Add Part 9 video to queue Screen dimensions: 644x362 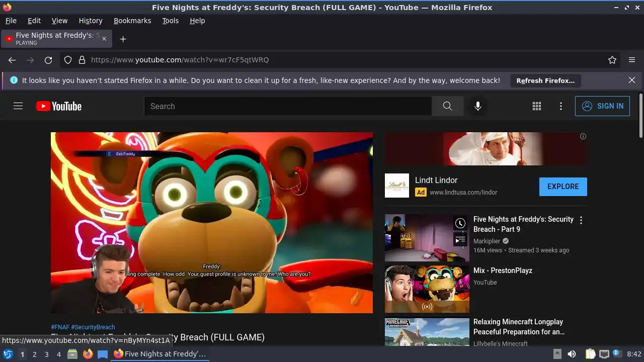(x=460, y=240)
